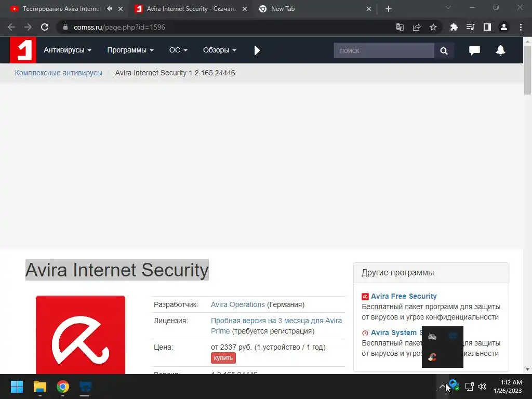Toggle the Chrome side panel icon

[x=487, y=27]
